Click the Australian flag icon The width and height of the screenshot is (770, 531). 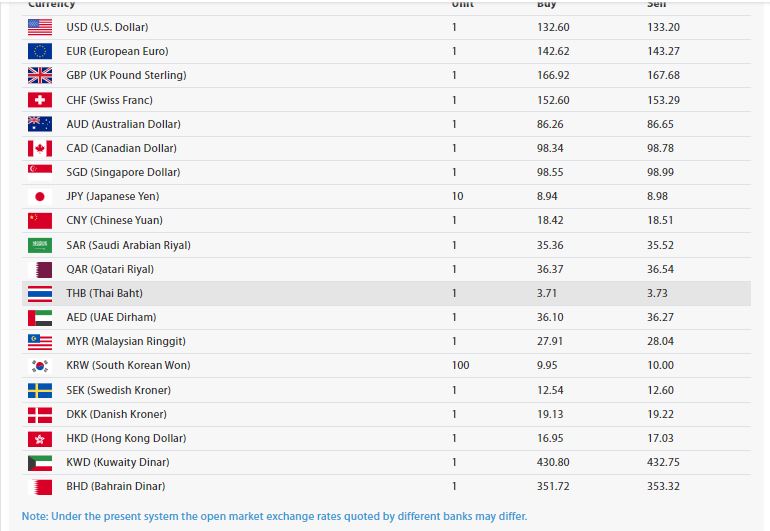[40, 124]
